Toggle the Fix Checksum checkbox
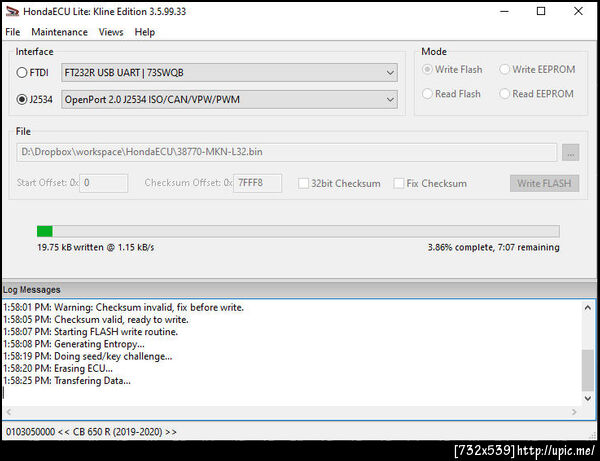The width and height of the screenshot is (600, 461). coord(399,184)
